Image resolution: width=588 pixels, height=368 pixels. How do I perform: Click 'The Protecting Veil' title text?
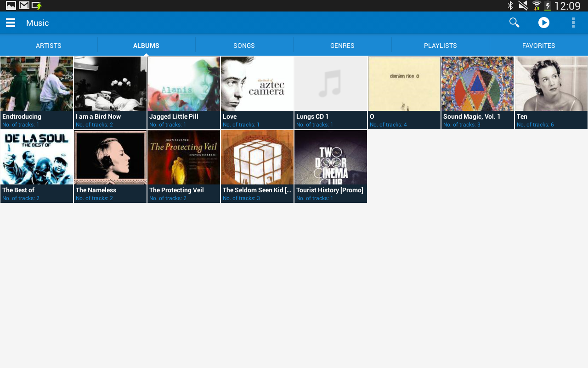(x=176, y=190)
